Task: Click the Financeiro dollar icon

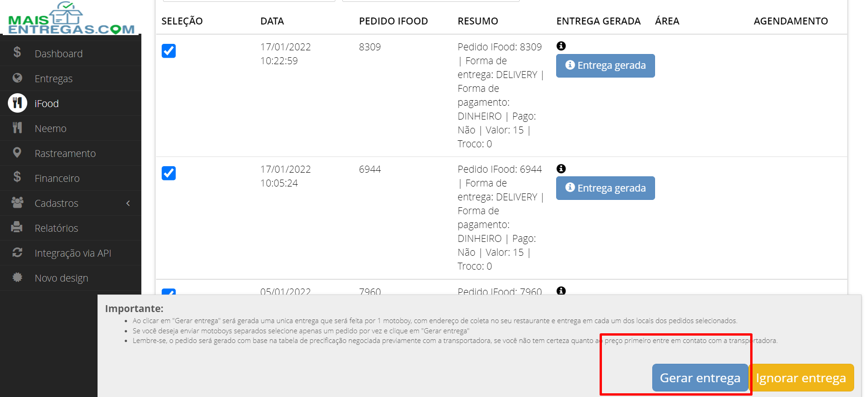Action: click(x=17, y=177)
